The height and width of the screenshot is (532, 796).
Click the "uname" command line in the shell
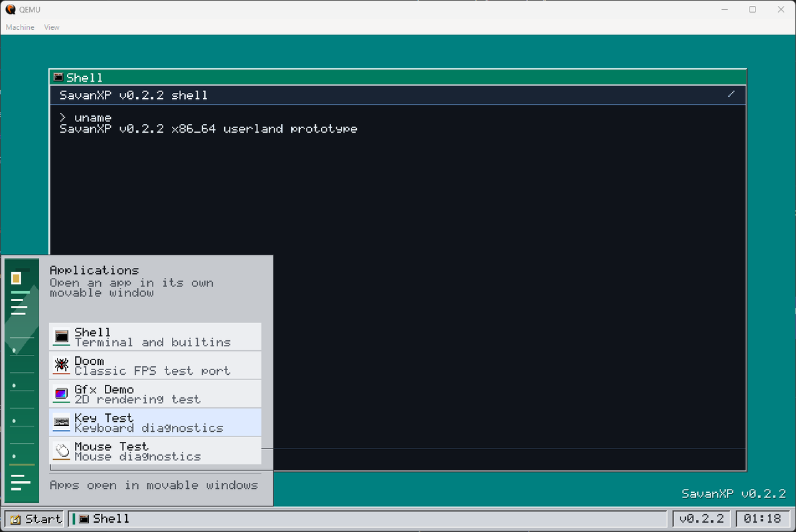pos(86,117)
